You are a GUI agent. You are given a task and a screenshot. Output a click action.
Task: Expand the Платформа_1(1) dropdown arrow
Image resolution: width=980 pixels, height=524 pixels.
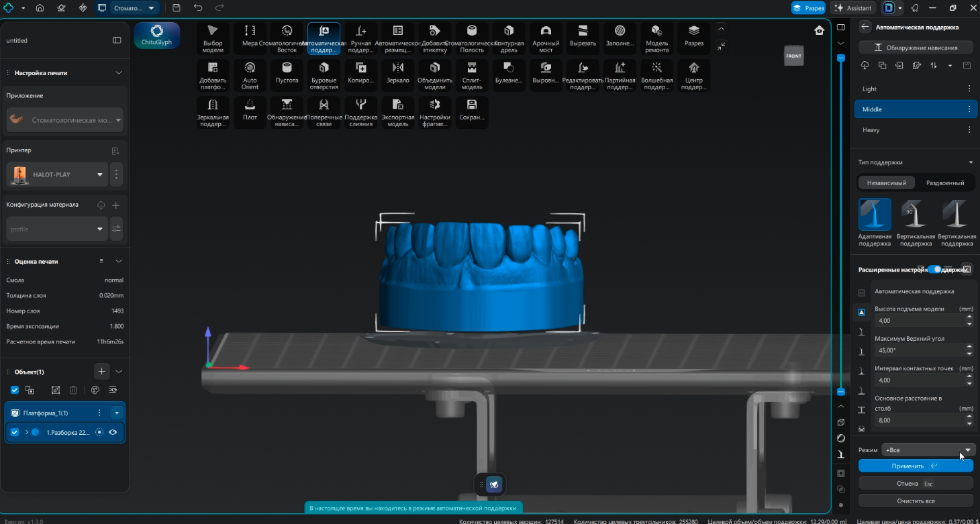pyautogui.click(x=117, y=413)
